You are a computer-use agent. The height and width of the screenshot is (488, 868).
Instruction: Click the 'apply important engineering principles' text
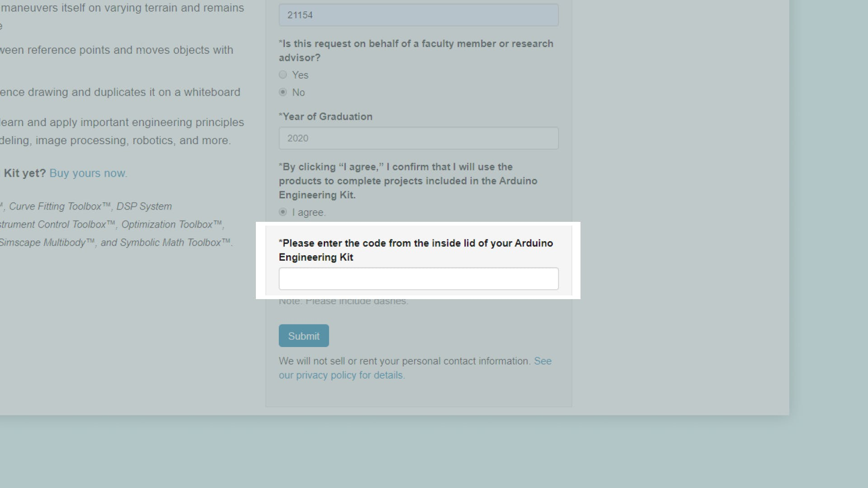(x=147, y=122)
